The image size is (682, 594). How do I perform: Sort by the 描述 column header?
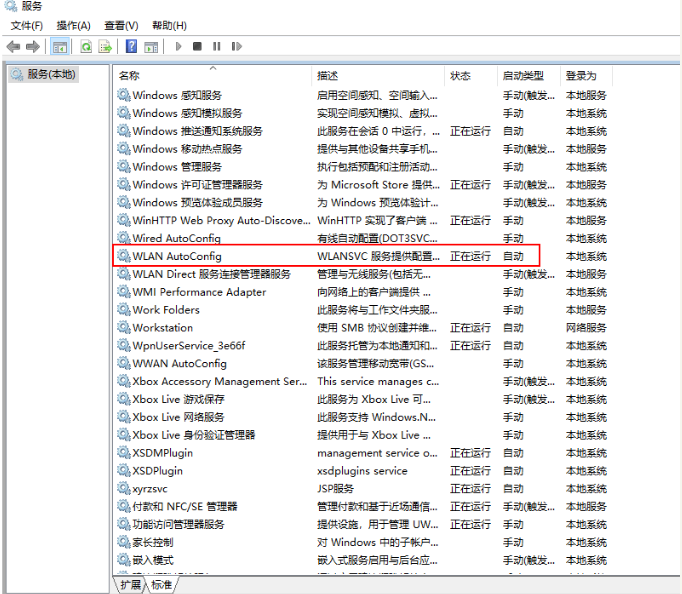(378, 76)
